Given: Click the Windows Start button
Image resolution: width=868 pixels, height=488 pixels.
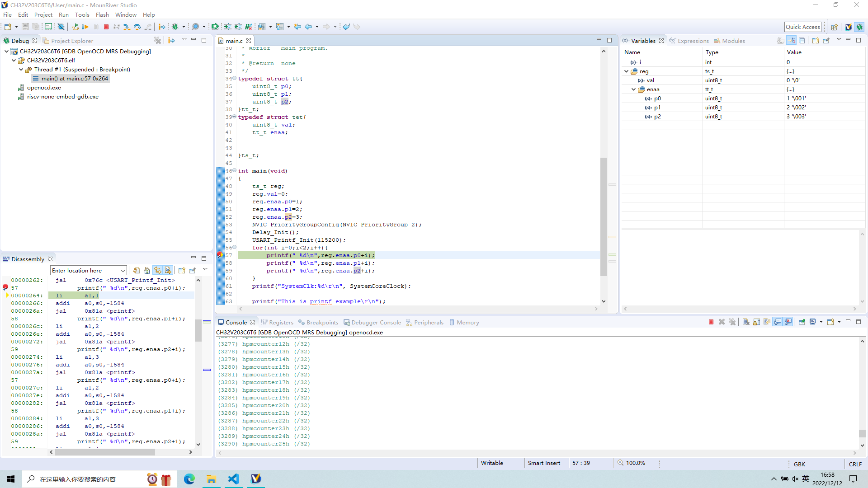Looking at the screenshot, I should coord(11,479).
